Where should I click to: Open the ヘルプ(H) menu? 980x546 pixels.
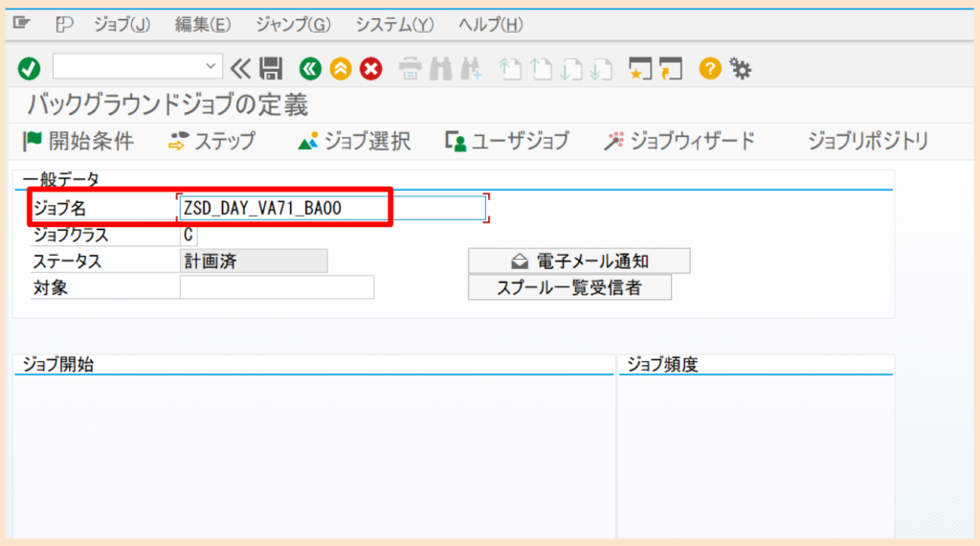click(491, 24)
